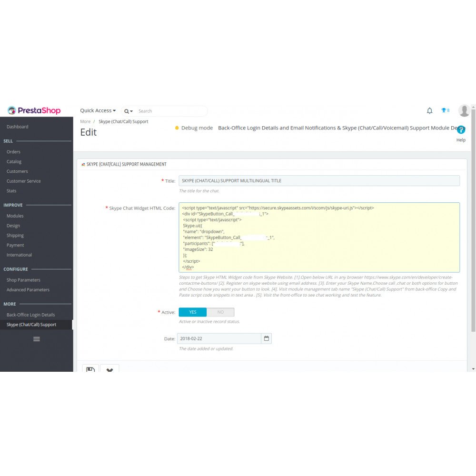
Task: Click the PrestaShop logo
Action: click(34, 110)
